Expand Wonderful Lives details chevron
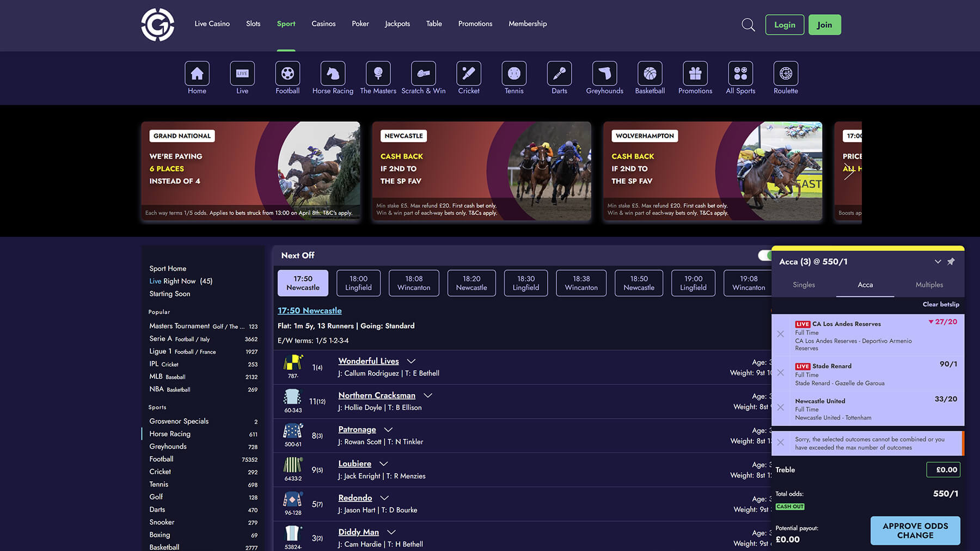Image resolution: width=980 pixels, height=551 pixels. click(x=411, y=361)
